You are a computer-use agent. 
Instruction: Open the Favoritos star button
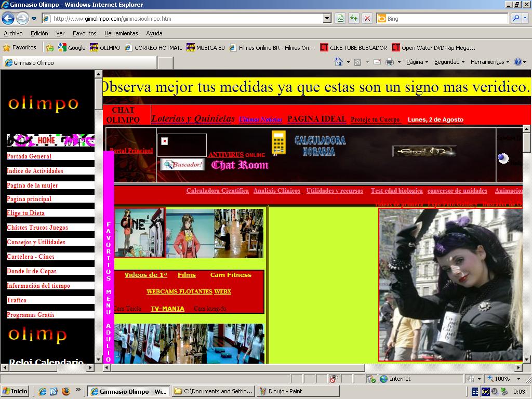tap(20, 47)
